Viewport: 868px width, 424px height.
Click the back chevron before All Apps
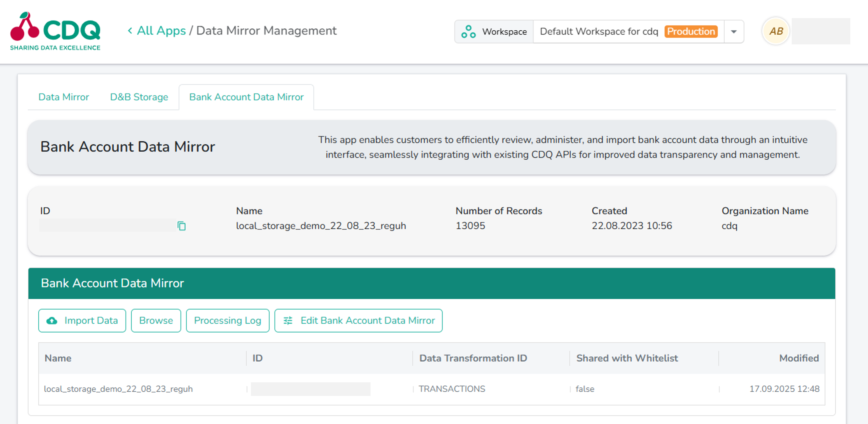tap(130, 31)
